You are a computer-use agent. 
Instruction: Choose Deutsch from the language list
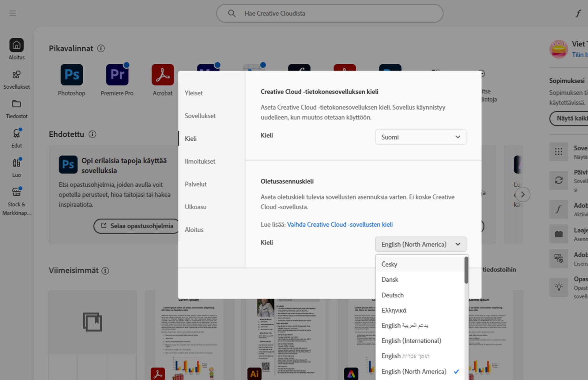pos(393,295)
